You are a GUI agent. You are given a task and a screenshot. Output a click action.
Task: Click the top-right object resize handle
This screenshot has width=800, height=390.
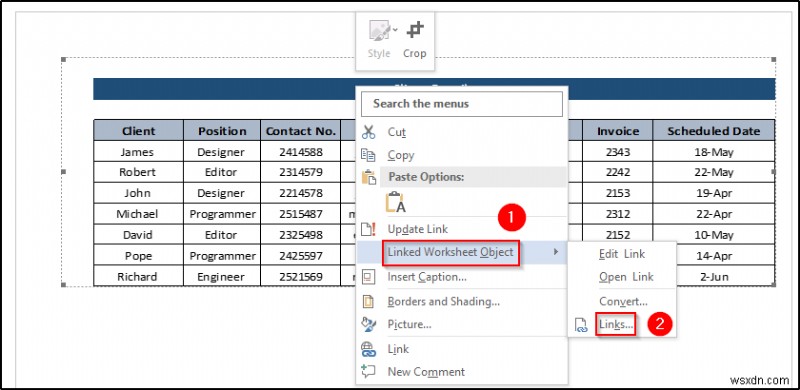click(774, 59)
